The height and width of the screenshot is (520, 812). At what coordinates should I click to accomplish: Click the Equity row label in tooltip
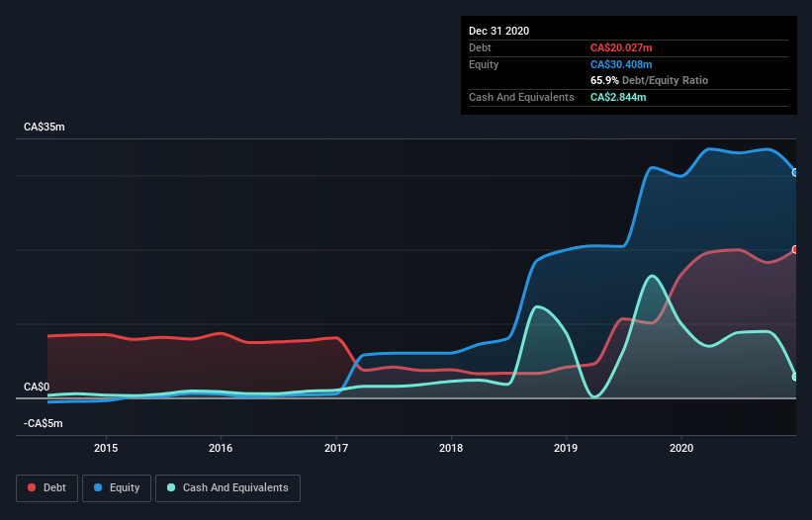click(484, 64)
